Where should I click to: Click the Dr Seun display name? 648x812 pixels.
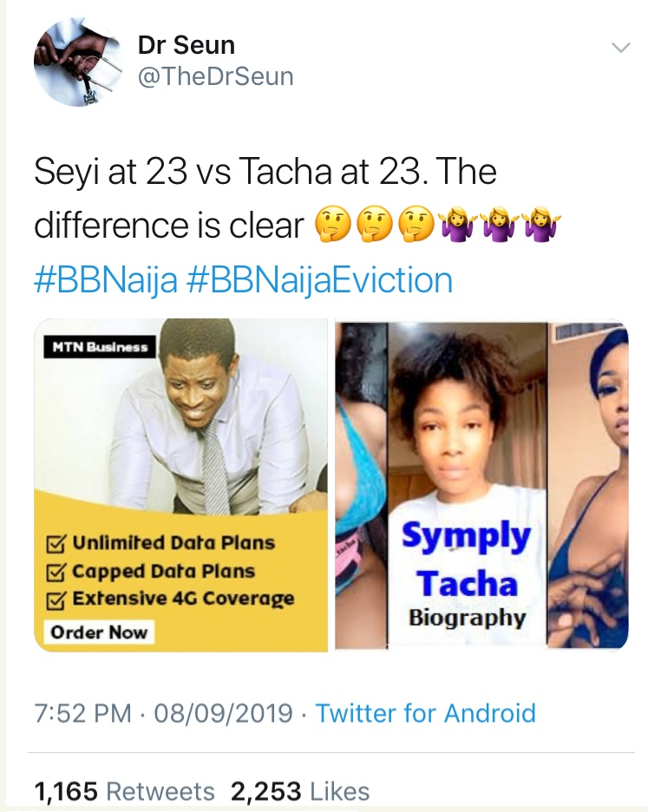187,44
